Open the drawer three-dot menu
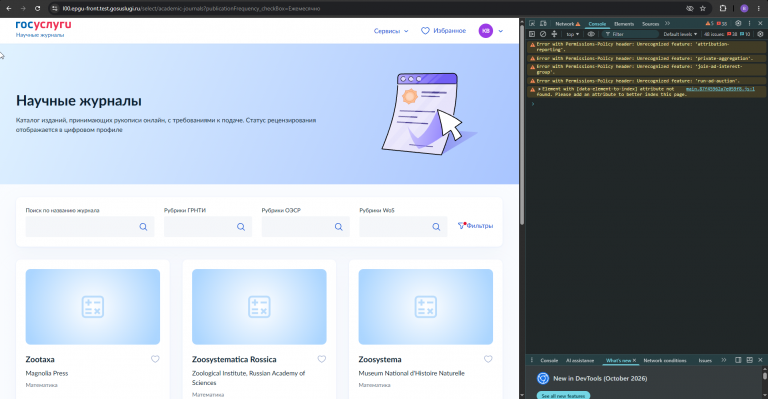 [x=532, y=360]
